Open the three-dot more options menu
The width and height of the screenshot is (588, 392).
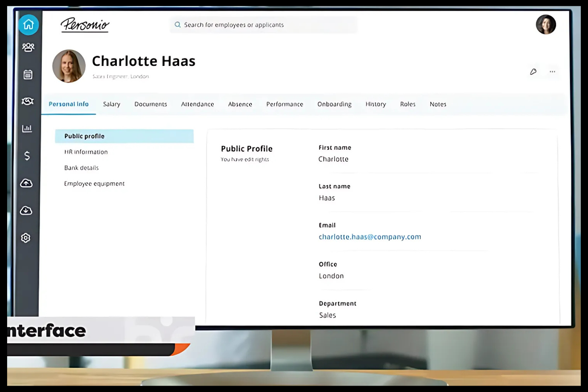click(x=552, y=71)
